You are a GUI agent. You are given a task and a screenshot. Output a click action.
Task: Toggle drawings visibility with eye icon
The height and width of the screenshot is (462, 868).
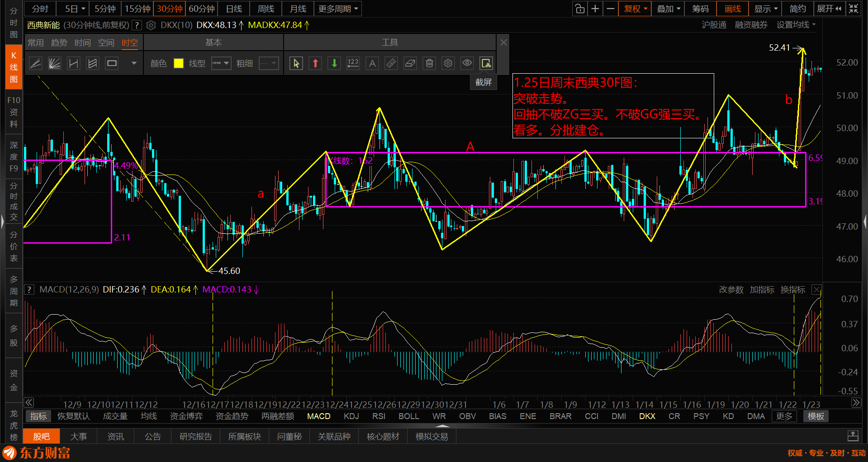click(x=467, y=63)
